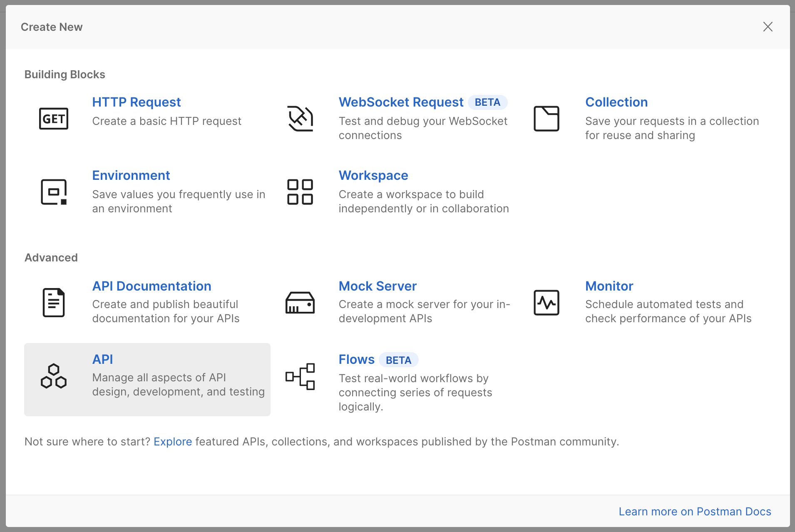Screen dimensions: 795x532
Task: Create a new Workspace via its title
Action: (373, 175)
